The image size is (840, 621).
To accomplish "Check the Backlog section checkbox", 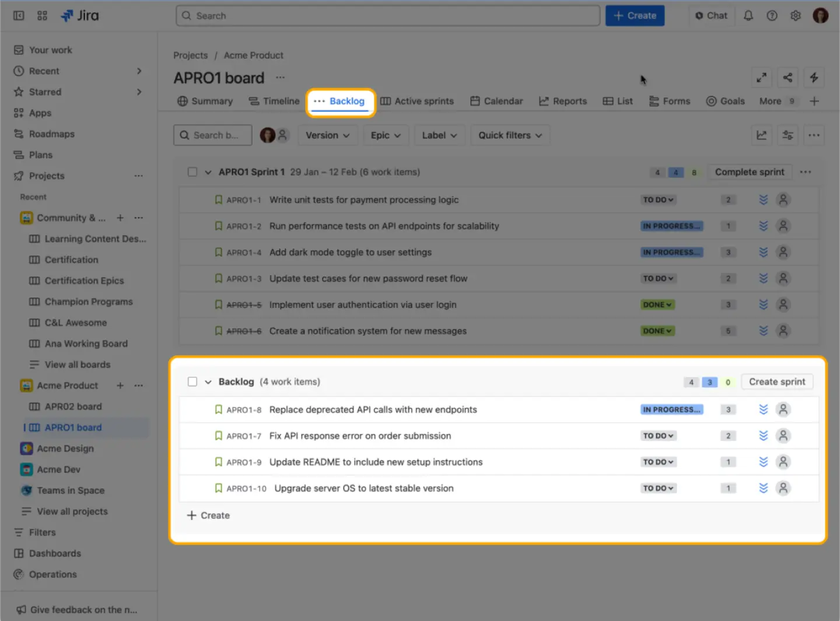I will 192,381.
